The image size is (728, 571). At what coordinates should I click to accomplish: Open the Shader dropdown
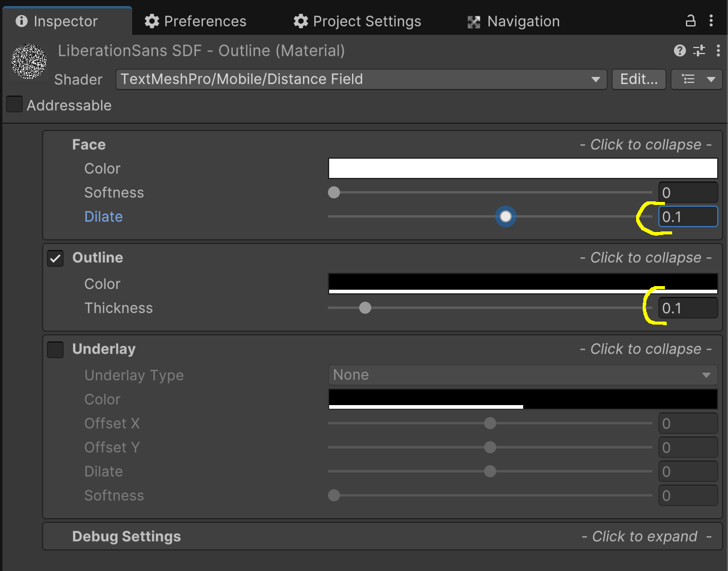(360, 79)
